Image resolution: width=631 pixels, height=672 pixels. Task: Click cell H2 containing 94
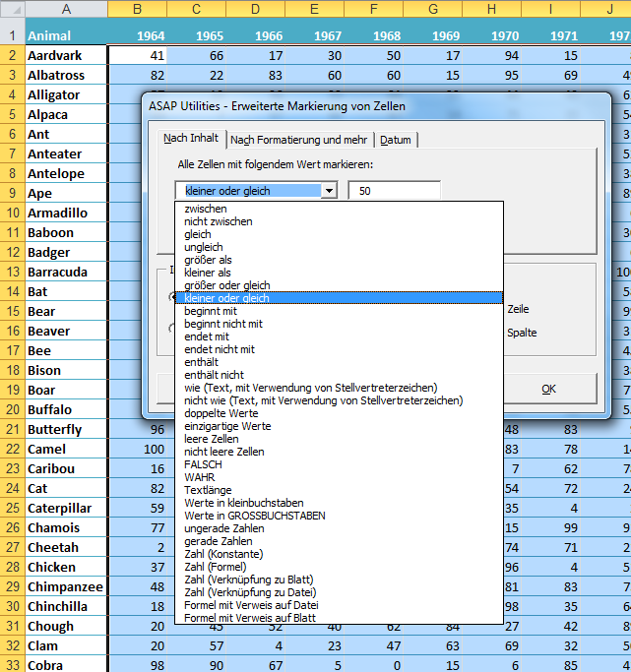[x=491, y=55]
